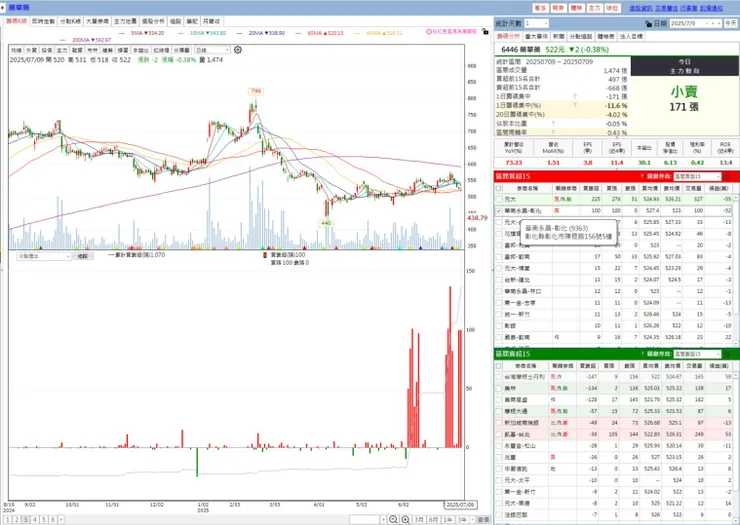
Task: Open the sub-chart indicator dropdown below K-line
Action: (44, 256)
